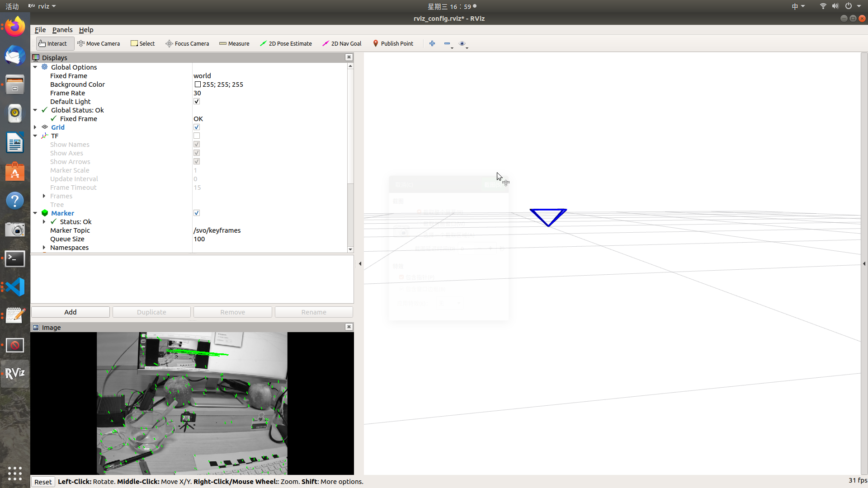
Task: Activate the Publish Point tool
Action: 393,43
